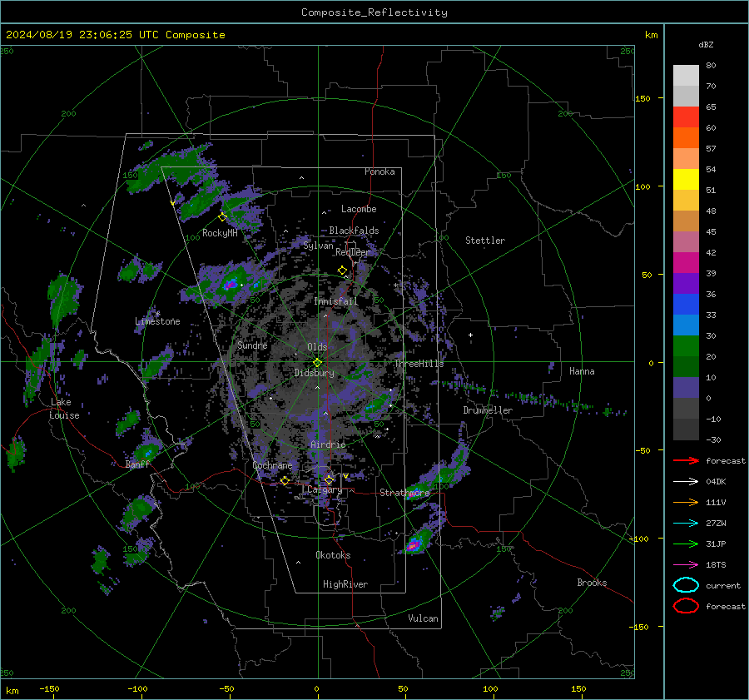
Task: Click the Composite_Reflectivity title
Action: 374,12
